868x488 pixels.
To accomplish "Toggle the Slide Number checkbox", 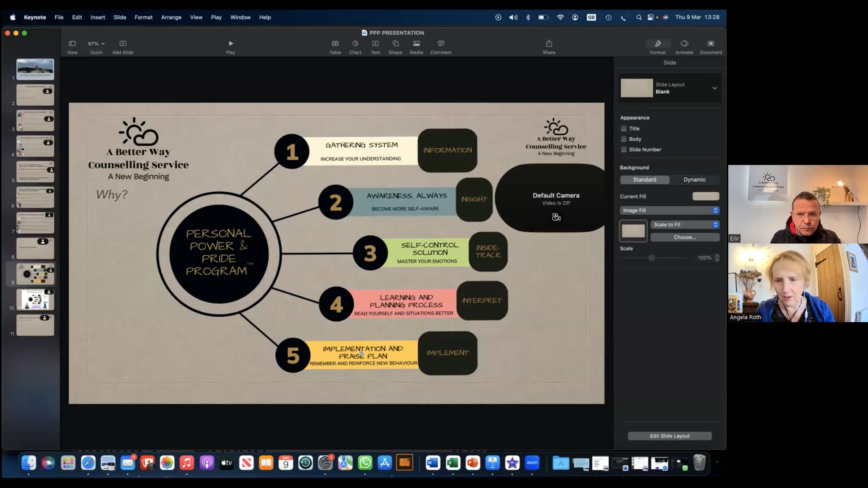I will [x=624, y=150].
